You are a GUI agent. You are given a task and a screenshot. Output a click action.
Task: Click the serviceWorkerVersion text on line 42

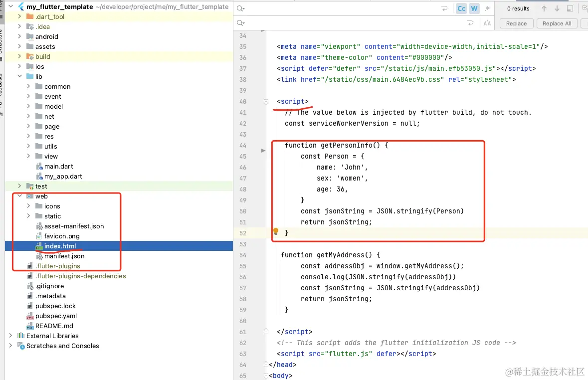pos(349,123)
